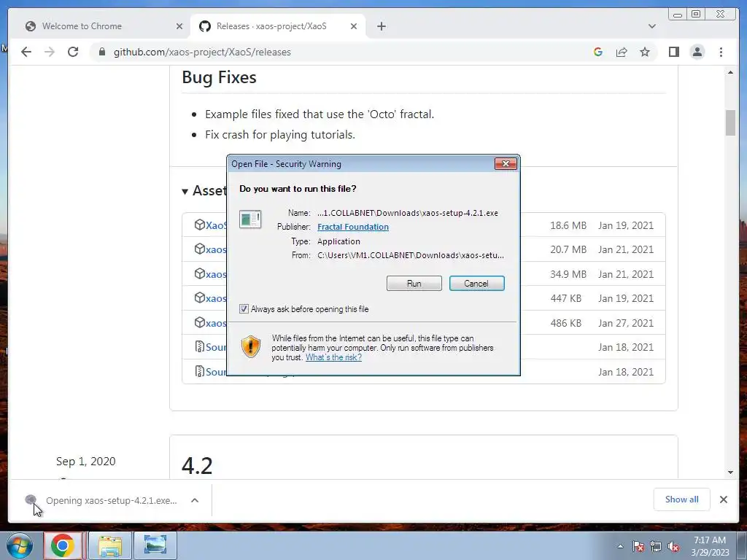Viewport: 747px width, 560px height.
Task: Click the 18.6 MB size cell
Action: pos(568,225)
